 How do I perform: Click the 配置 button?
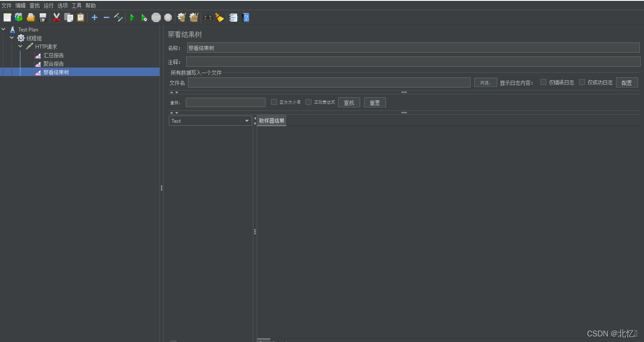pos(627,82)
